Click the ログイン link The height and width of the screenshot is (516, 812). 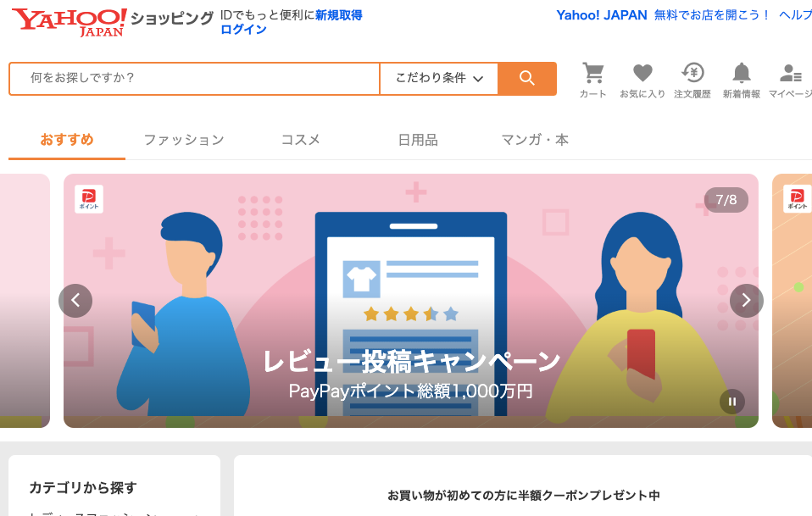(243, 30)
